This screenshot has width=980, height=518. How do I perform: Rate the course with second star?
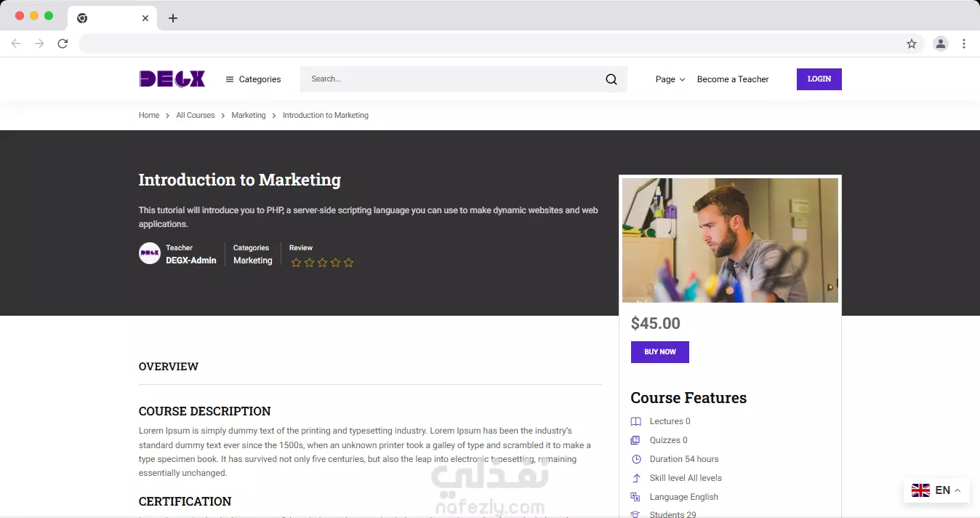[309, 263]
